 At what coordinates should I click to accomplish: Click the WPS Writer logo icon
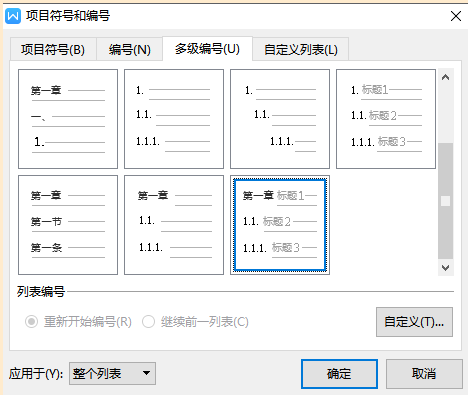click(13, 16)
